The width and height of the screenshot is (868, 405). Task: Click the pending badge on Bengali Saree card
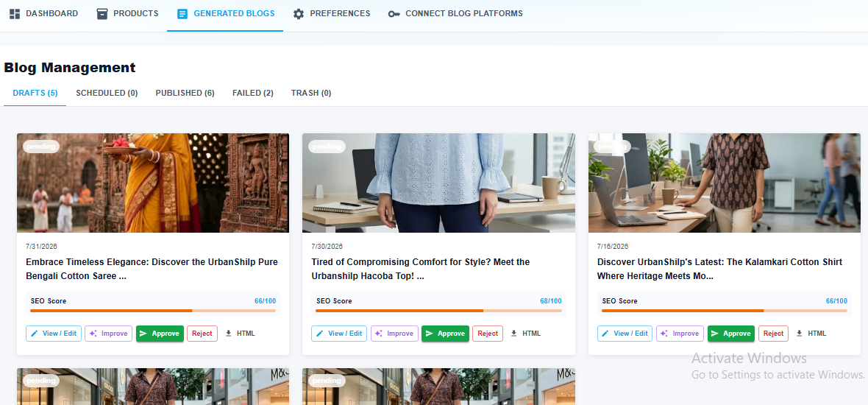click(x=41, y=147)
